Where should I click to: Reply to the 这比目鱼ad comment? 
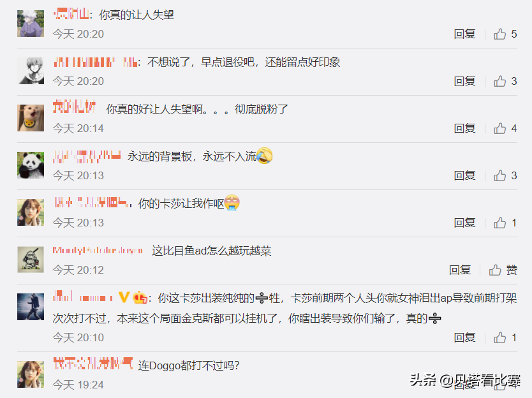pos(460,270)
